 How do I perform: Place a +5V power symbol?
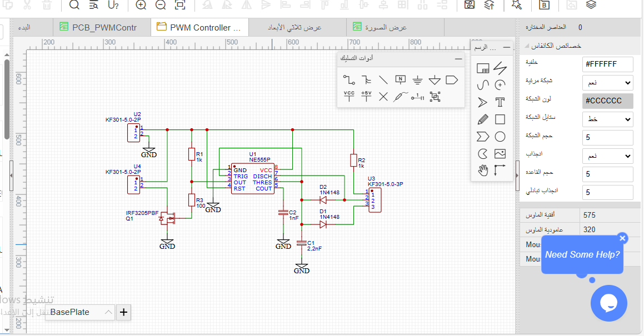[x=366, y=96]
